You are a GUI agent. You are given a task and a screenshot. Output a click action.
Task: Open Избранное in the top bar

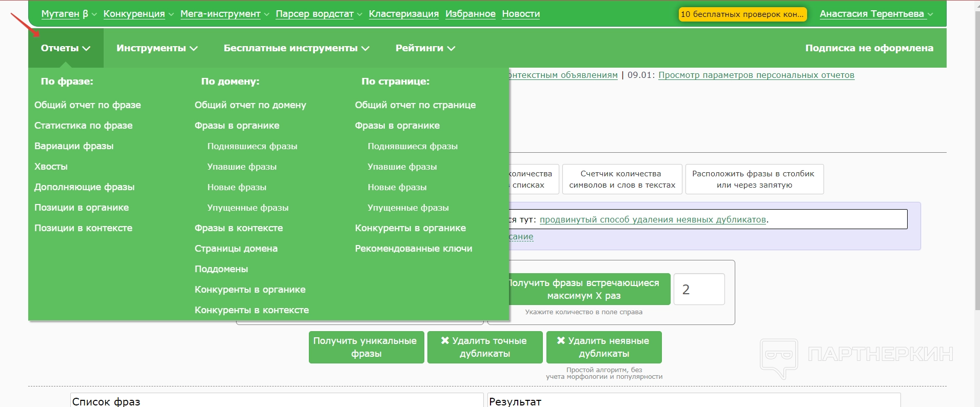pos(471,14)
